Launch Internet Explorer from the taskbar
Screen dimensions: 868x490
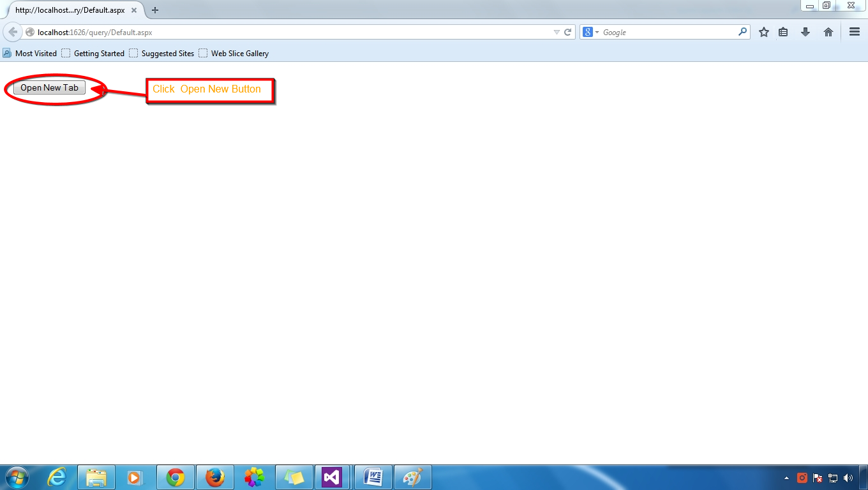57,477
